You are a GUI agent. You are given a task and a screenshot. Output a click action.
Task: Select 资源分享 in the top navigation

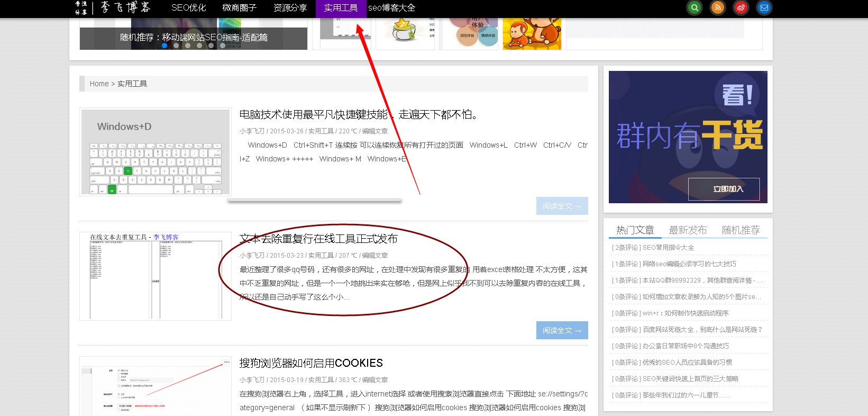[x=290, y=8]
